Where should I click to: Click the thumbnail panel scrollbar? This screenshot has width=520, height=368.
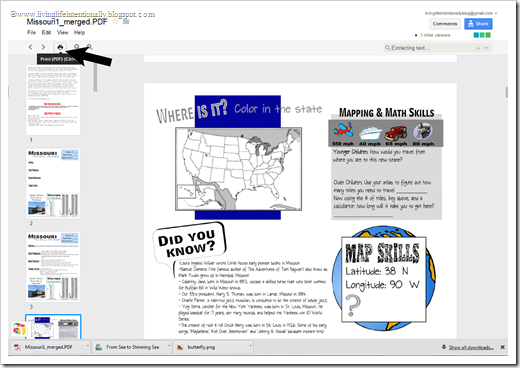click(x=95, y=78)
